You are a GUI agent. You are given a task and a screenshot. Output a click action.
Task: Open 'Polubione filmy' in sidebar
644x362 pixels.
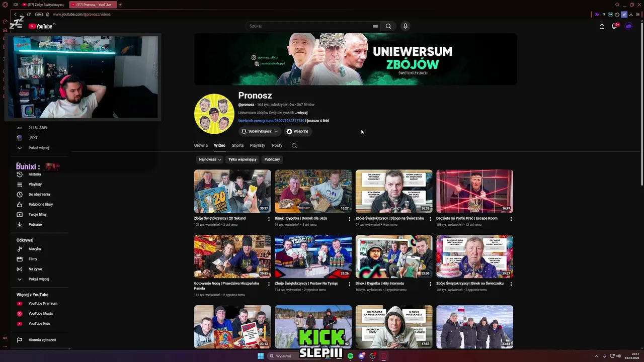pyautogui.click(x=40, y=205)
